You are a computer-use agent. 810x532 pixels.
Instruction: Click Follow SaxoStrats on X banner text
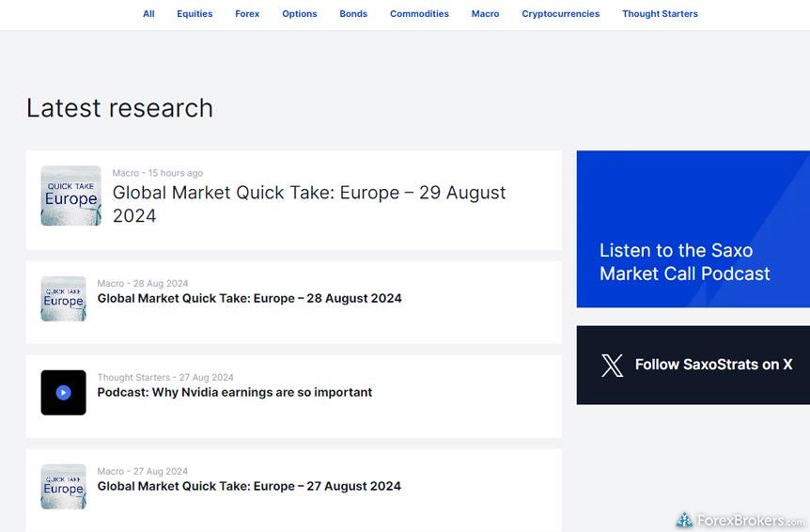pyautogui.click(x=713, y=365)
